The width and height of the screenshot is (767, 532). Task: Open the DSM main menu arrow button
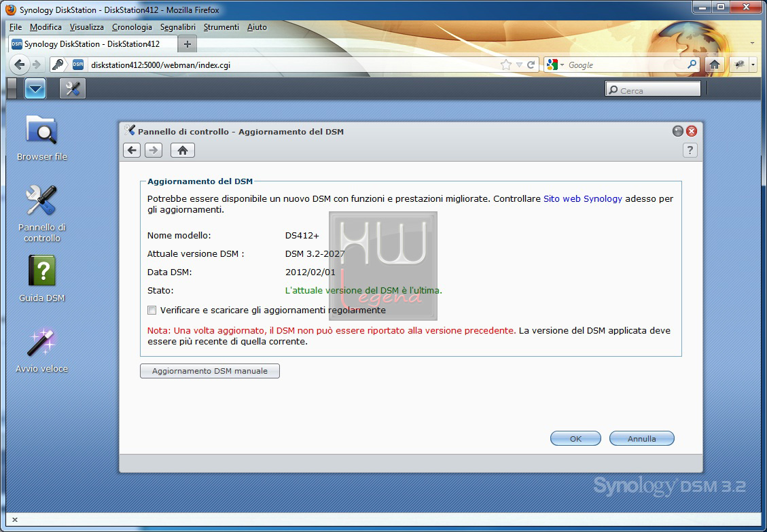(x=35, y=88)
